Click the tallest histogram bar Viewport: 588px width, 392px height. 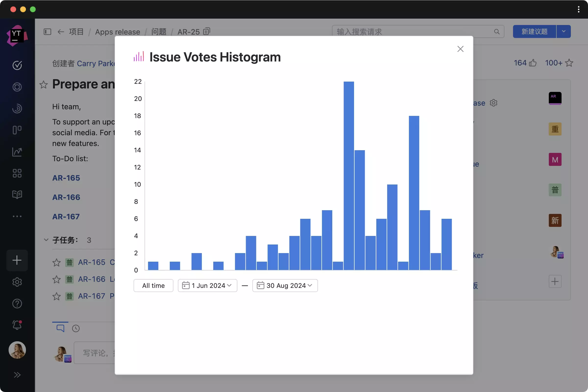348,175
